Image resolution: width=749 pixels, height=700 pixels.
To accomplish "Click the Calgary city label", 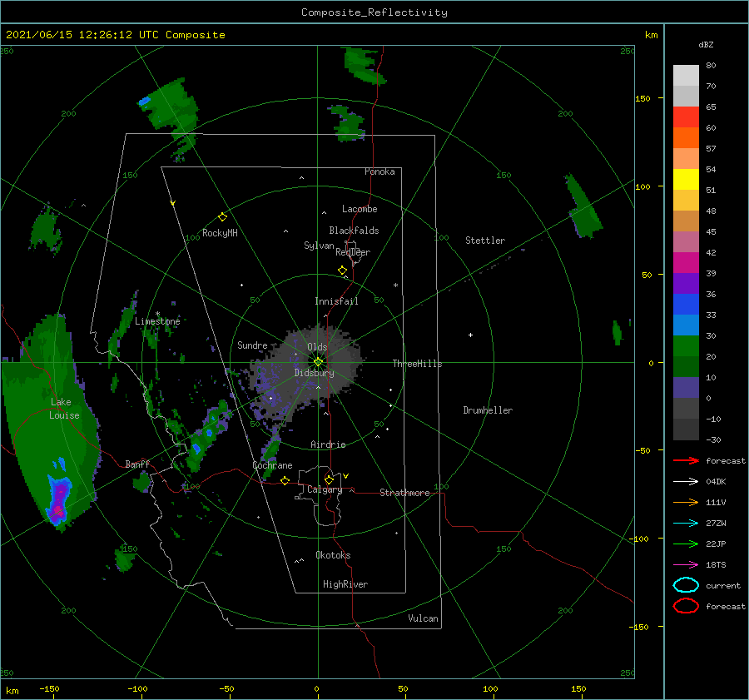I will click(x=325, y=489).
